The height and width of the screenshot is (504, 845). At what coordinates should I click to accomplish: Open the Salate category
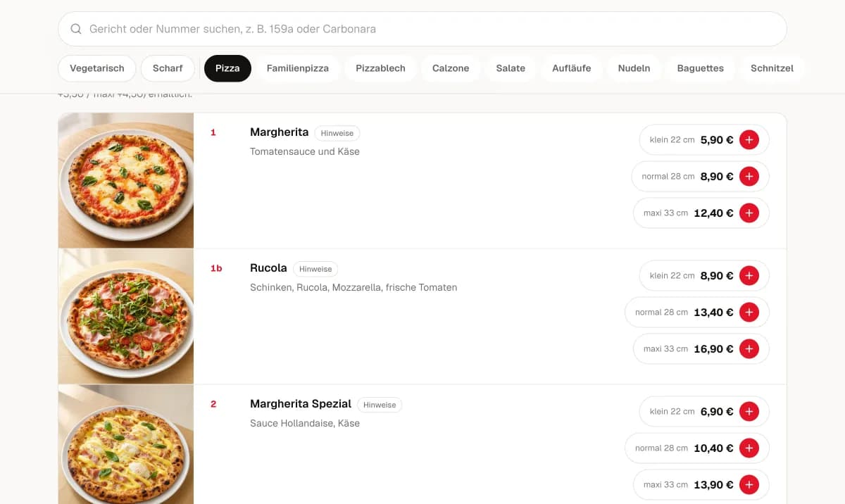(x=511, y=68)
